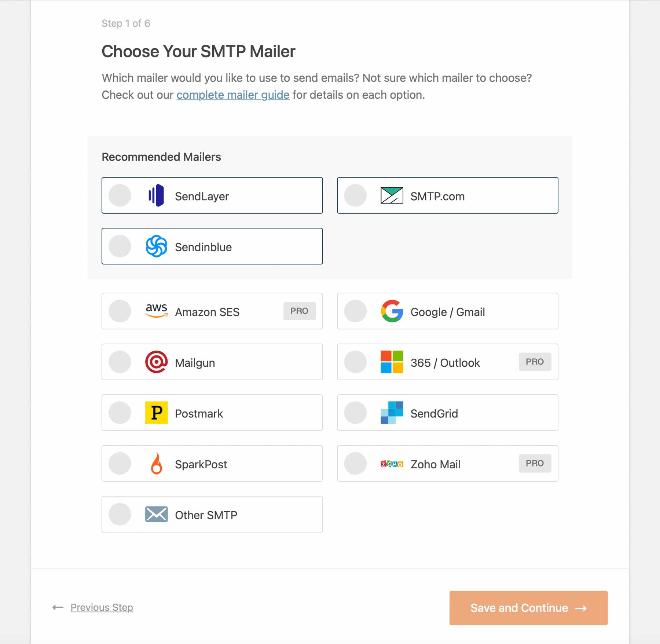Image resolution: width=660 pixels, height=644 pixels.
Task: Click the SMTP.com envelope icon
Action: [392, 195]
